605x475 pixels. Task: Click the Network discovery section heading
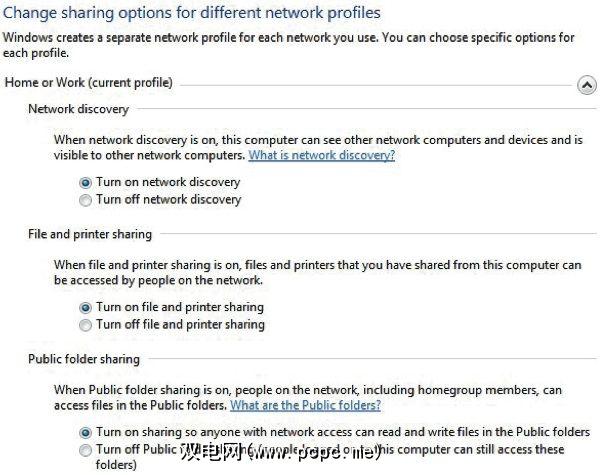click(78, 109)
